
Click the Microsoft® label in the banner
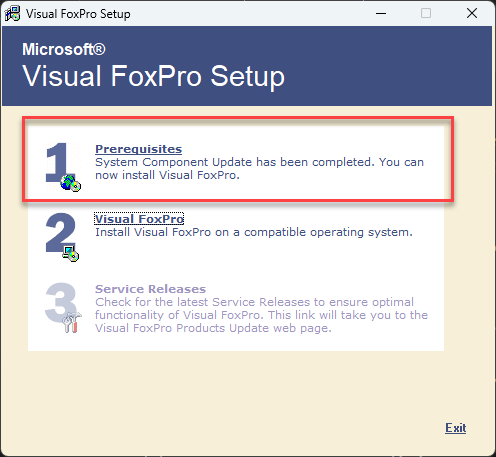tap(64, 49)
